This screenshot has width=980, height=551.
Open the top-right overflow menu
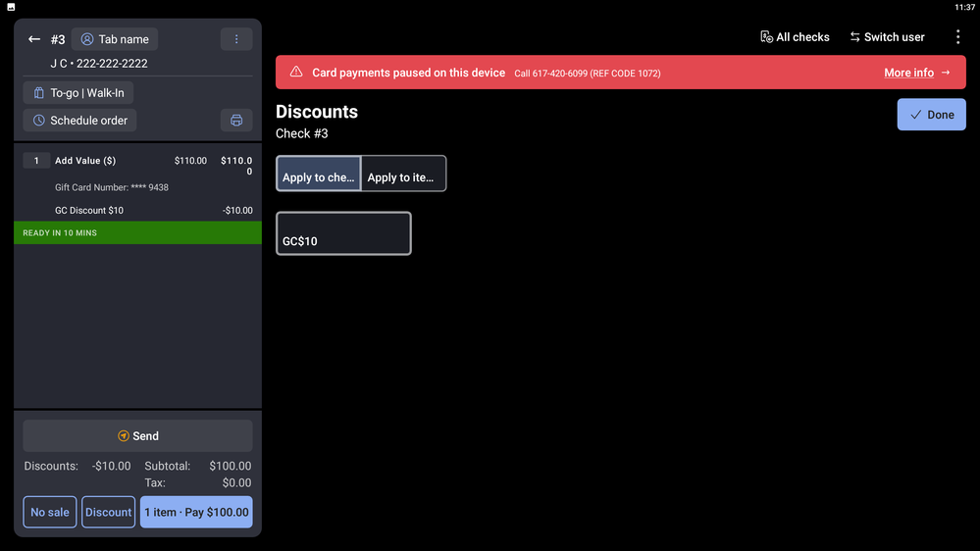pos(957,37)
